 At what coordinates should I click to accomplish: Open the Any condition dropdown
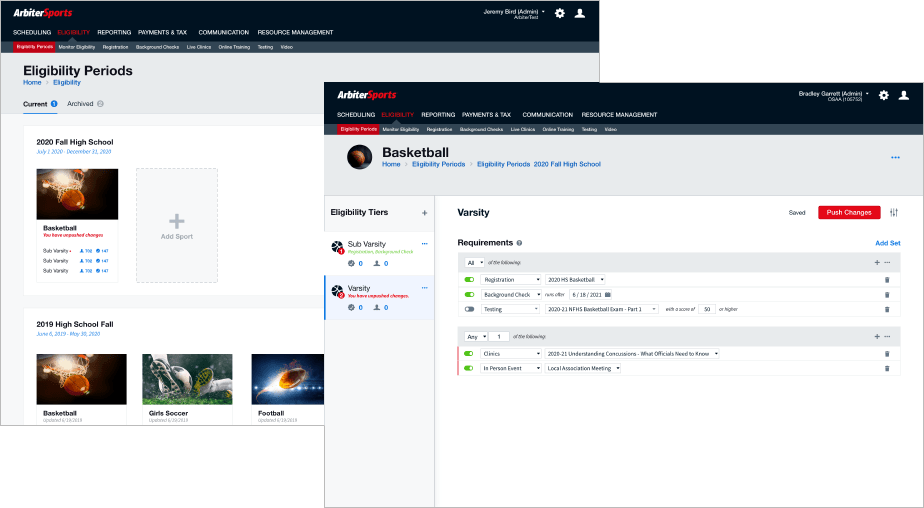(x=476, y=337)
